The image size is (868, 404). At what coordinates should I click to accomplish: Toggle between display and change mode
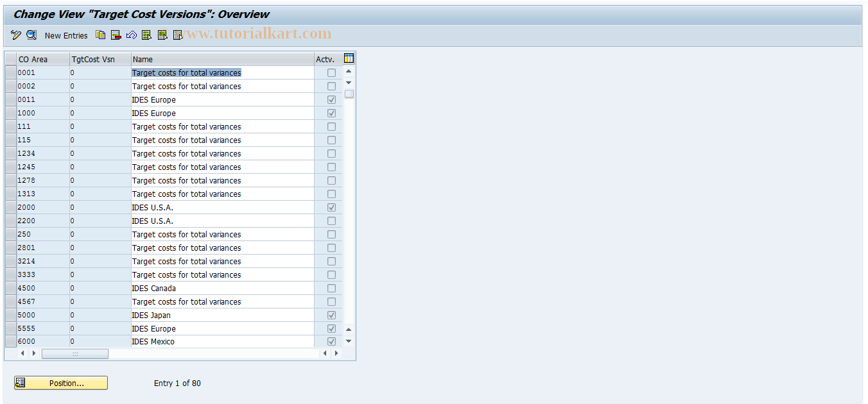(x=16, y=35)
